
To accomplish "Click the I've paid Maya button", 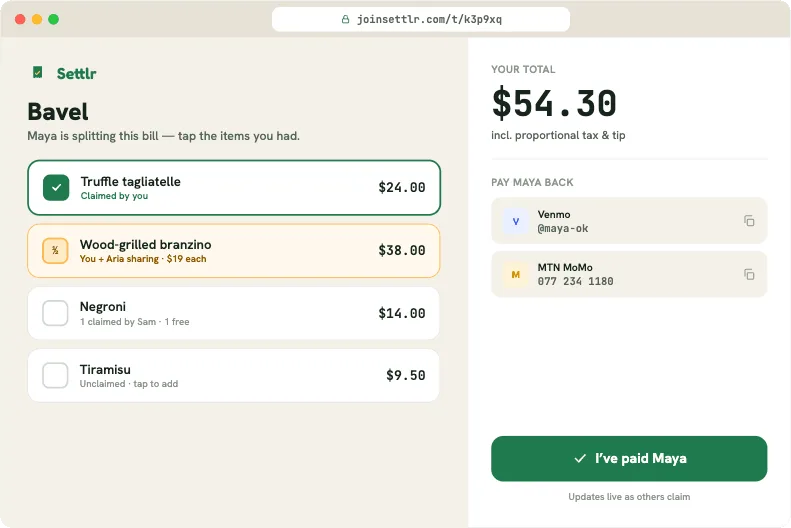I will pos(629,458).
